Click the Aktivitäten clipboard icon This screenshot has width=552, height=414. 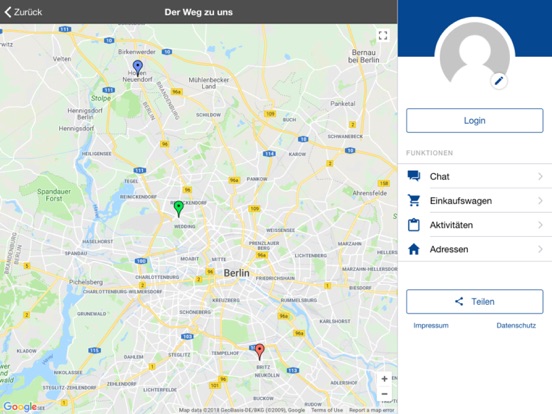click(414, 225)
